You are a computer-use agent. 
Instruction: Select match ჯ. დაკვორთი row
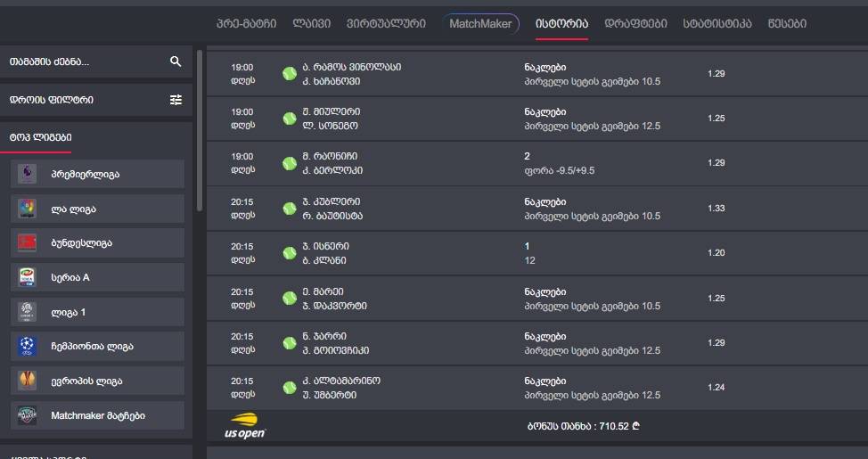(537, 299)
